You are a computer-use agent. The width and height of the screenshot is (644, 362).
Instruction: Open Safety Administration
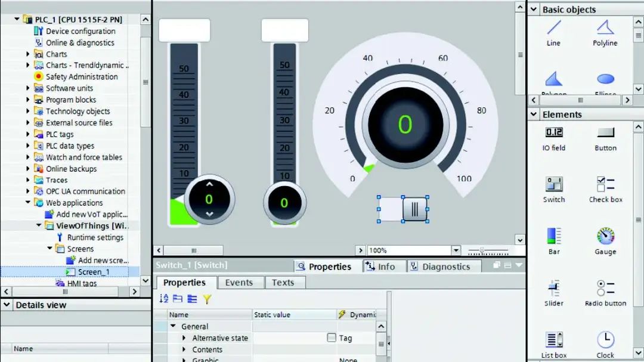coord(82,77)
